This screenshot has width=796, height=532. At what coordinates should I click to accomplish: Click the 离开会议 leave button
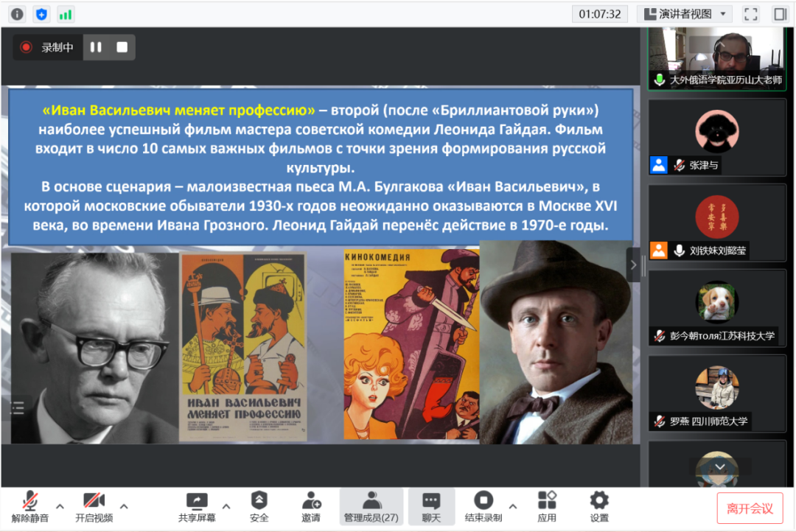750,508
